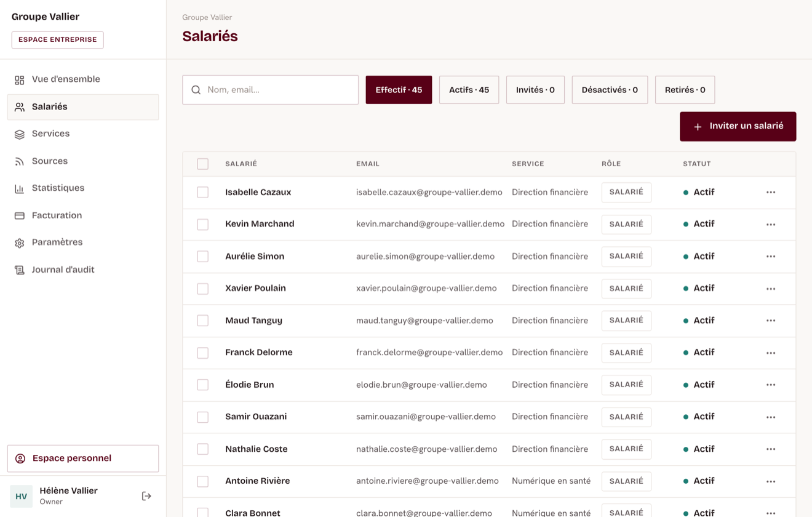The width and height of the screenshot is (812, 517).
Task: Open row options for Maud Tanguy
Action: (771, 321)
